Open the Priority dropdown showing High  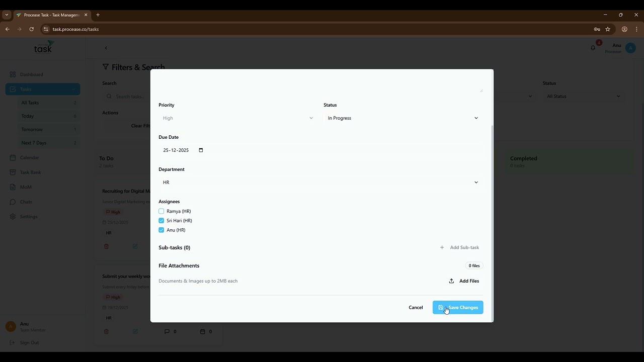[x=237, y=118]
